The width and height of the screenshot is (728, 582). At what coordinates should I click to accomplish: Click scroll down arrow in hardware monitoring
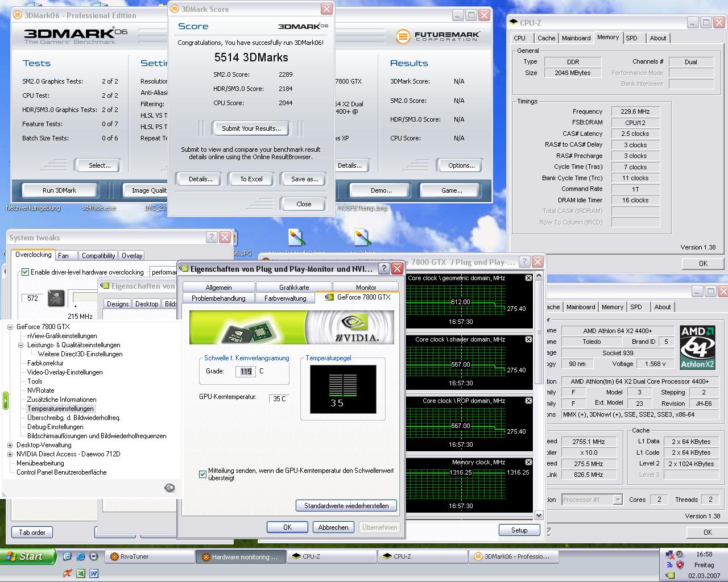[539, 516]
